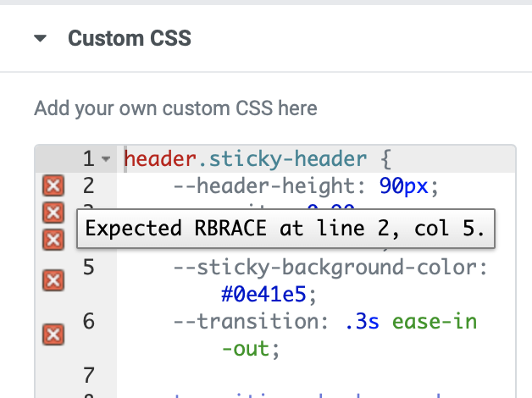Click the Custom CSS section heading
This screenshot has width=532, height=398.
[x=129, y=39]
